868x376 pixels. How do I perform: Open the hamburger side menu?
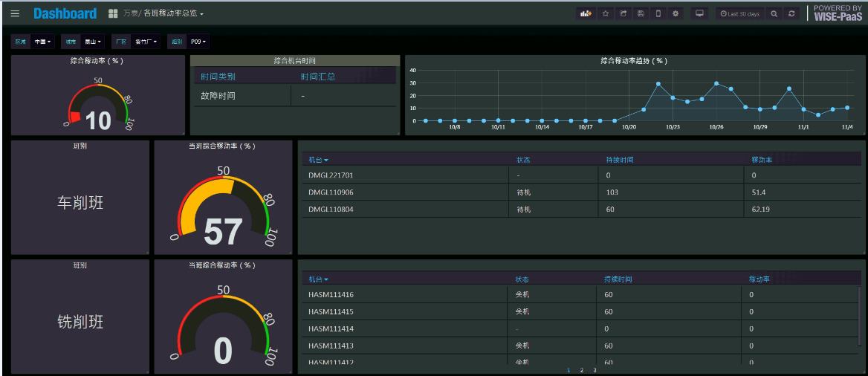(15, 13)
